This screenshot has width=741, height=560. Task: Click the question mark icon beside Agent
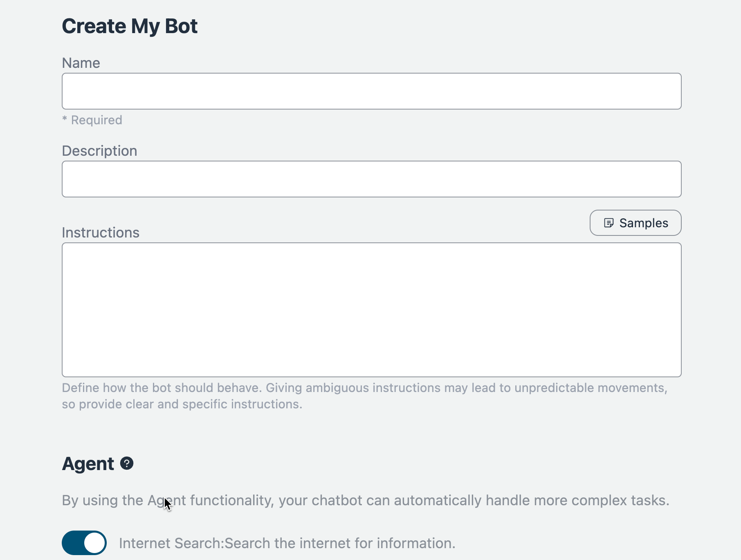pos(127,463)
